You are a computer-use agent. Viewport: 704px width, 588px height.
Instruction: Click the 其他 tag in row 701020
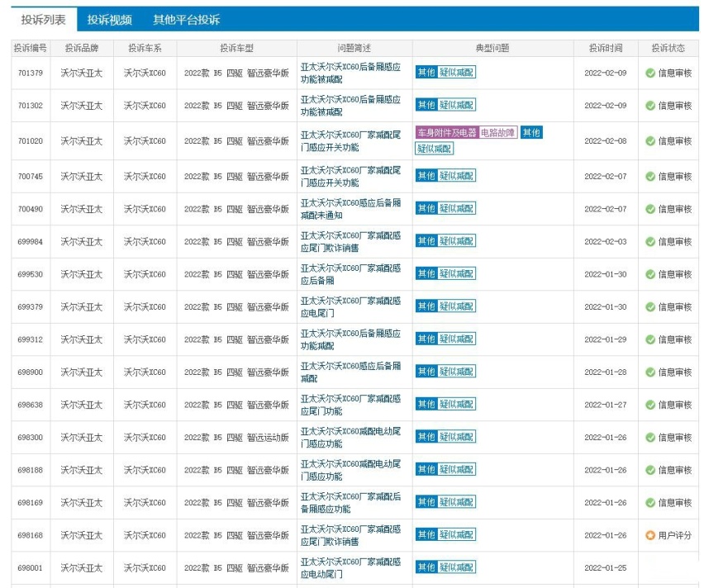coord(531,132)
